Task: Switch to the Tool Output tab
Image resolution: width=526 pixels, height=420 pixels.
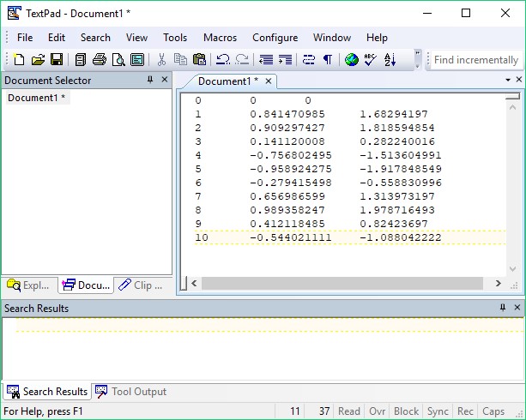Action: click(x=130, y=392)
